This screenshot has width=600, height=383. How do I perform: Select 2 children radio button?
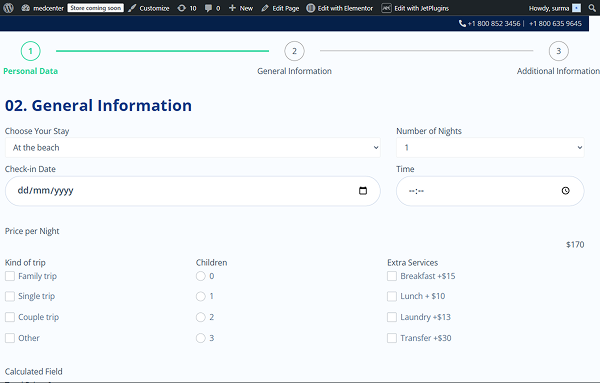pos(201,317)
